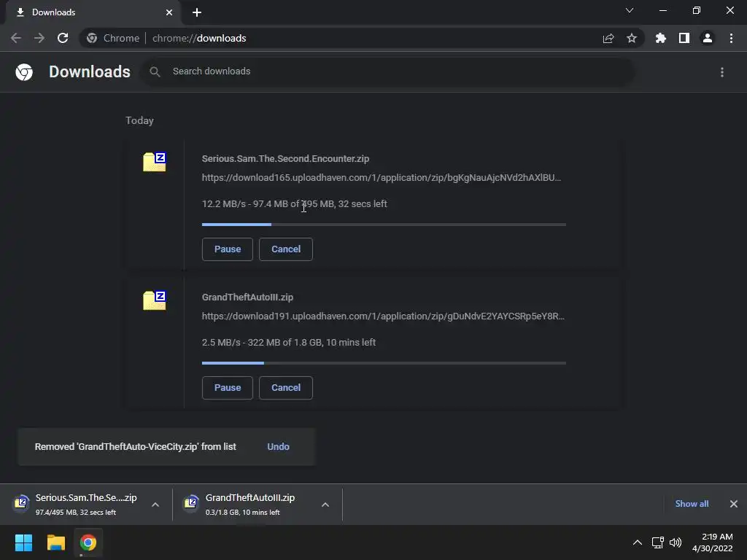Expand options for Serious.Sam shelf item
Viewport: 747px width, 560px height.
[155, 505]
